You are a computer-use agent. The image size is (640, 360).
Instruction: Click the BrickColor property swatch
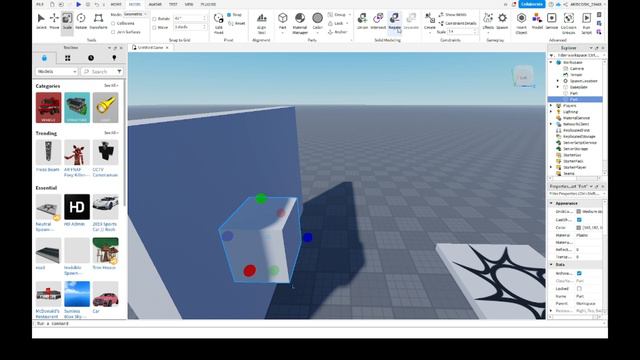pyautogui.click(x=578, y=211)
